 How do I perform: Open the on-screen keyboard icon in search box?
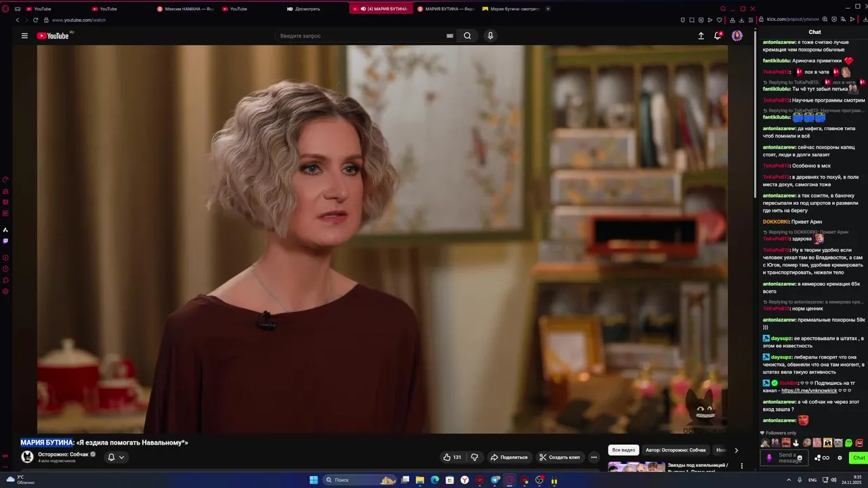450,36
